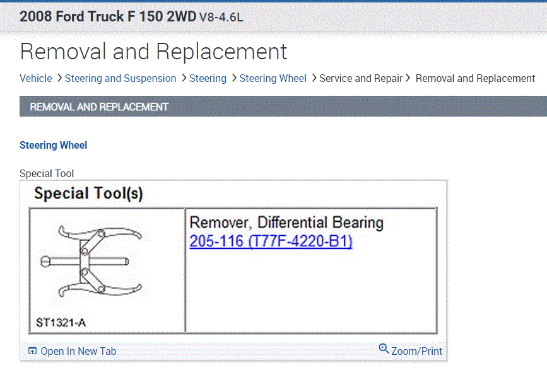The image size is (547, 392).
Task: Go to Steering and Suspension breadcrumb
Action: tap(121, 78)
